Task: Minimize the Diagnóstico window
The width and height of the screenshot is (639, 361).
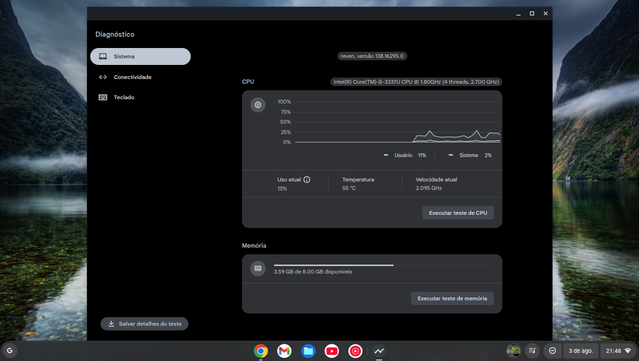Action: pyautogui.click(x=518, y=14)
